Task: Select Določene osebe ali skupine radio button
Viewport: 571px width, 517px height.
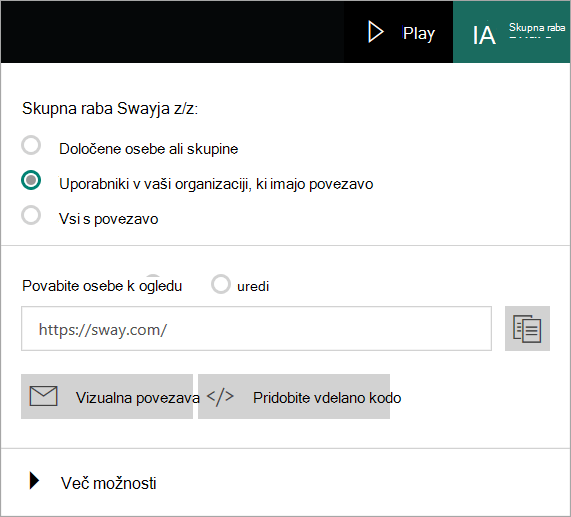Action: [31, 145]
